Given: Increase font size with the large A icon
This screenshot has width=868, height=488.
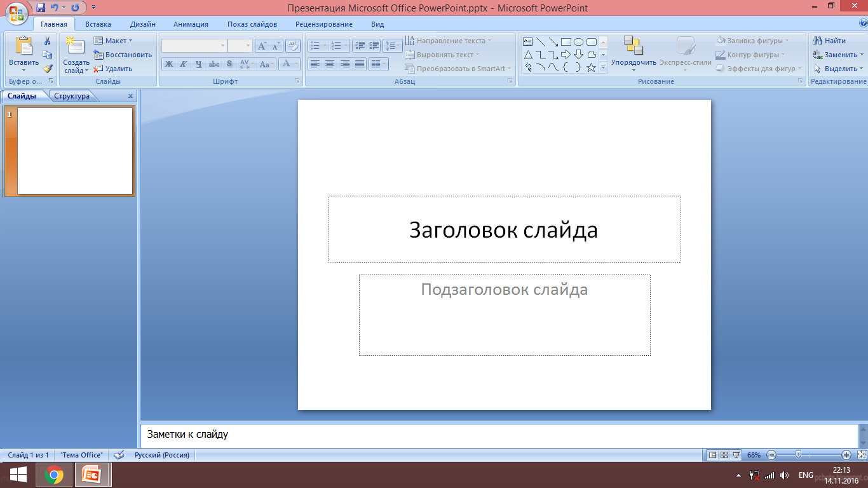Looking at the screenshot, I should (262, 46).
